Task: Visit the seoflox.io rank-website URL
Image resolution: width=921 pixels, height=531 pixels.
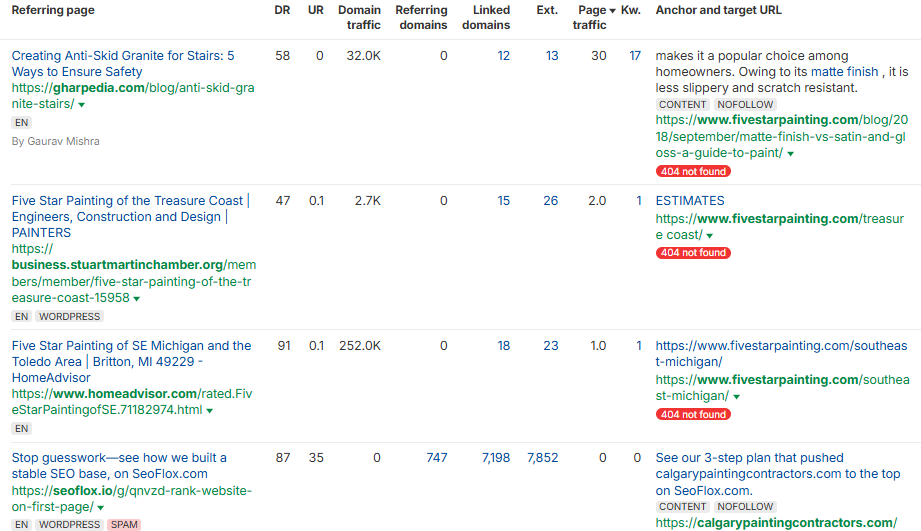Action: [x=132, y=499]
